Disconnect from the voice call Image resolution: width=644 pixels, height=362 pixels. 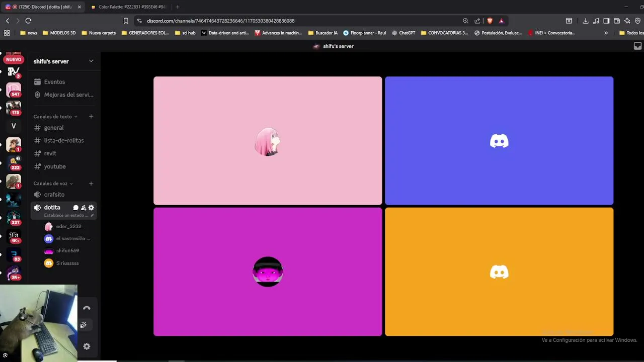(x=87, y=308)
